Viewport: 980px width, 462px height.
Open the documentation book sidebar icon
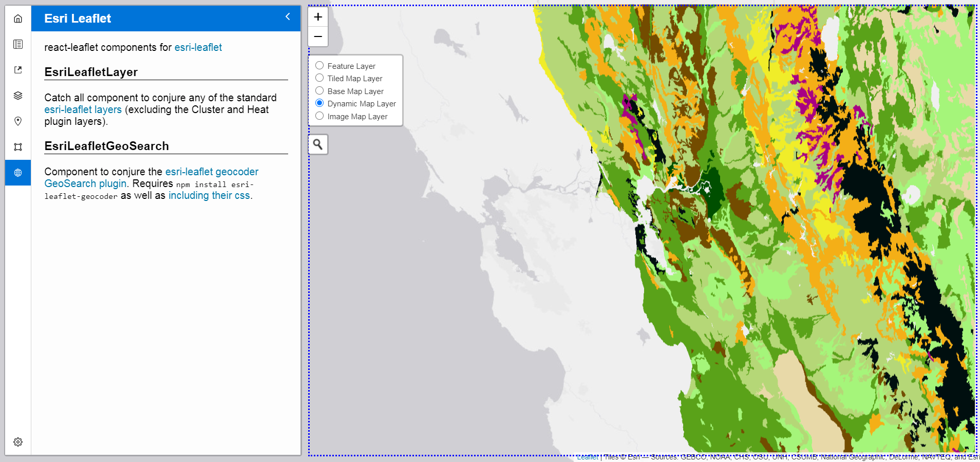tap(18, 44)
